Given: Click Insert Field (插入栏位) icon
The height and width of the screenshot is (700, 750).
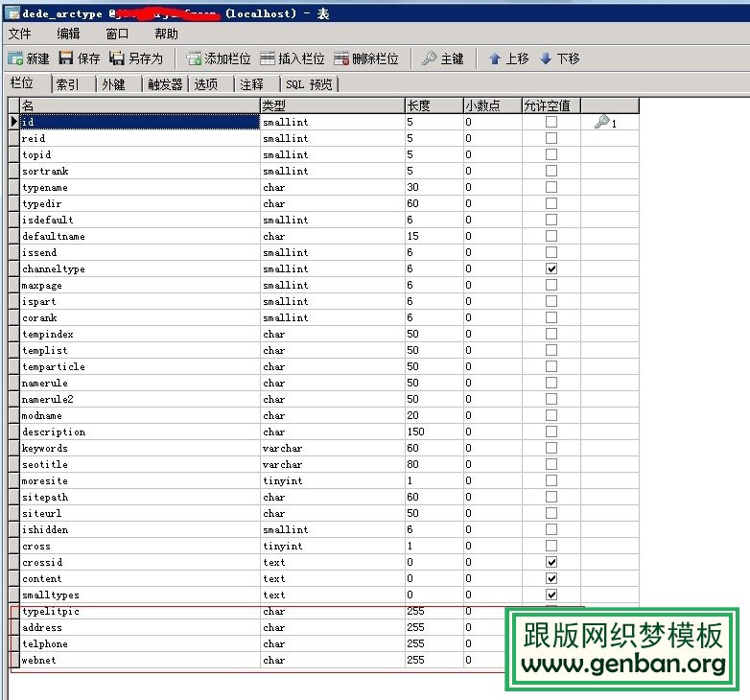Looking at the screenshot, I should [268, 58].
